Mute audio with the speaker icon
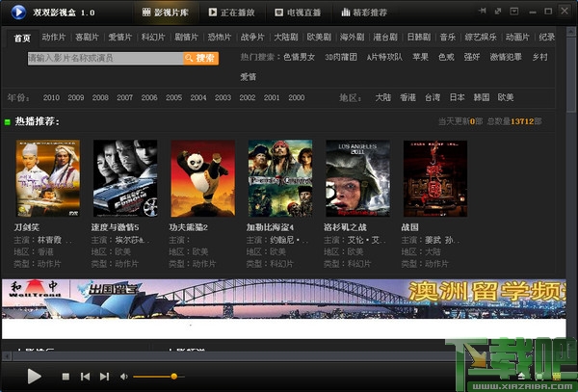This screenshot has width=578, height=392. pos(124,377)
